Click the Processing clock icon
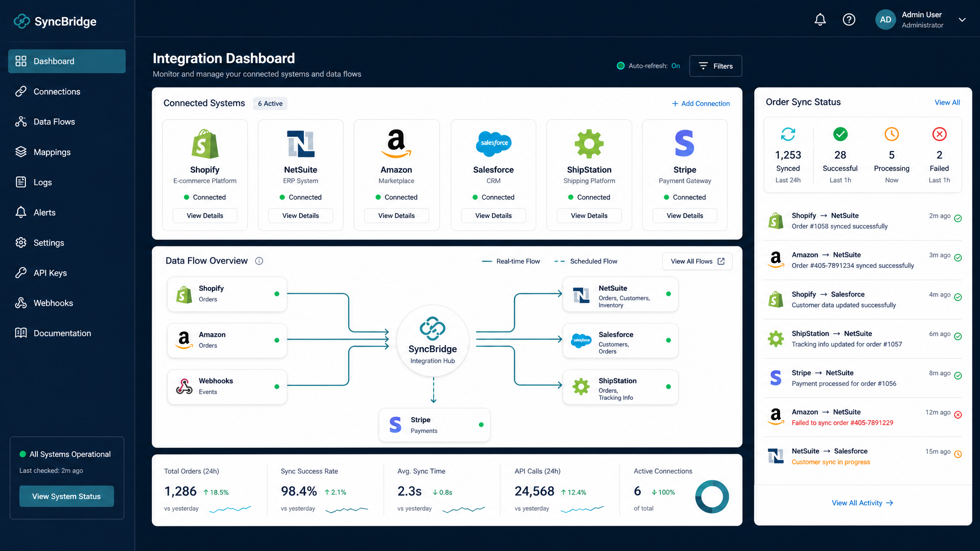This screenshot has width=980, height=551. tap(891, 134)
